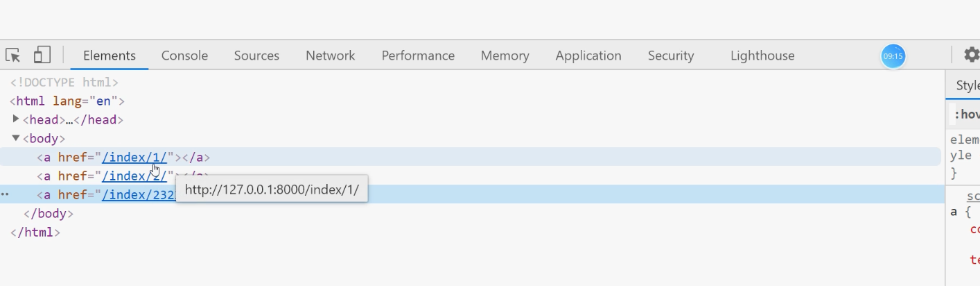Viewport: 980px width, 286px height.
Task: Select the html lang="en" node
Action: 67,101
